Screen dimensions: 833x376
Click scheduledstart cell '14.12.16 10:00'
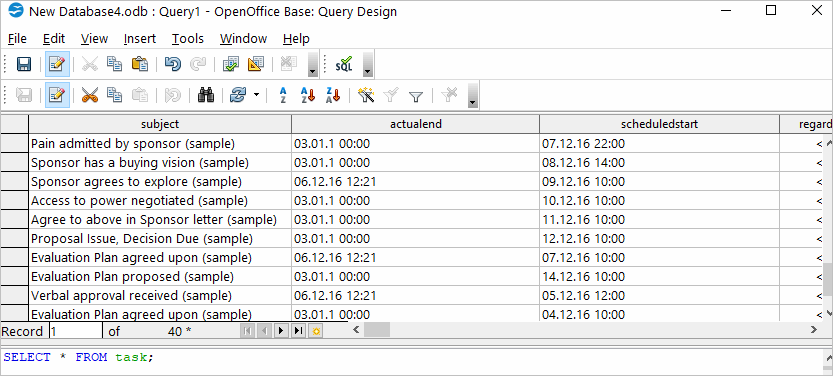click(659, 277)
